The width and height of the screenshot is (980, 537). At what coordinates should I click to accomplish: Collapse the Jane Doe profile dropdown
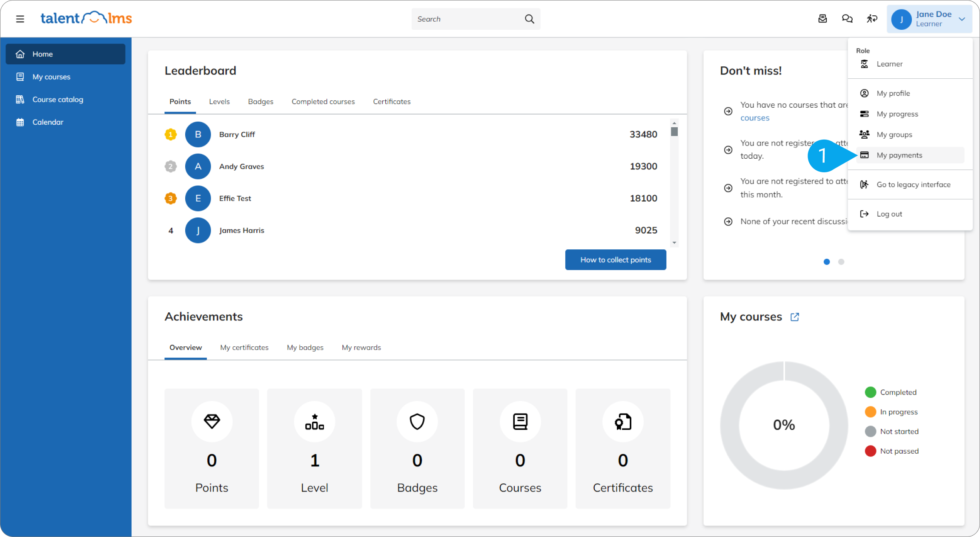click(x=962, y=19)
